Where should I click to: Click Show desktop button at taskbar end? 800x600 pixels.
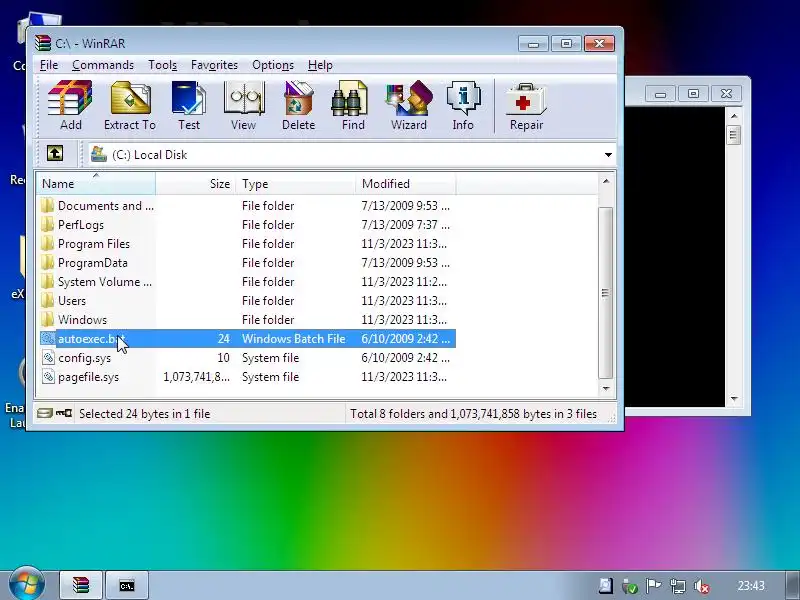pyautogui.click(x=793, y=585)
